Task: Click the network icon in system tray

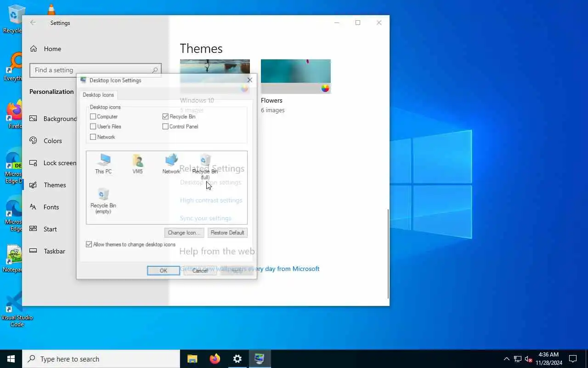Action: (x=517, y=359)
